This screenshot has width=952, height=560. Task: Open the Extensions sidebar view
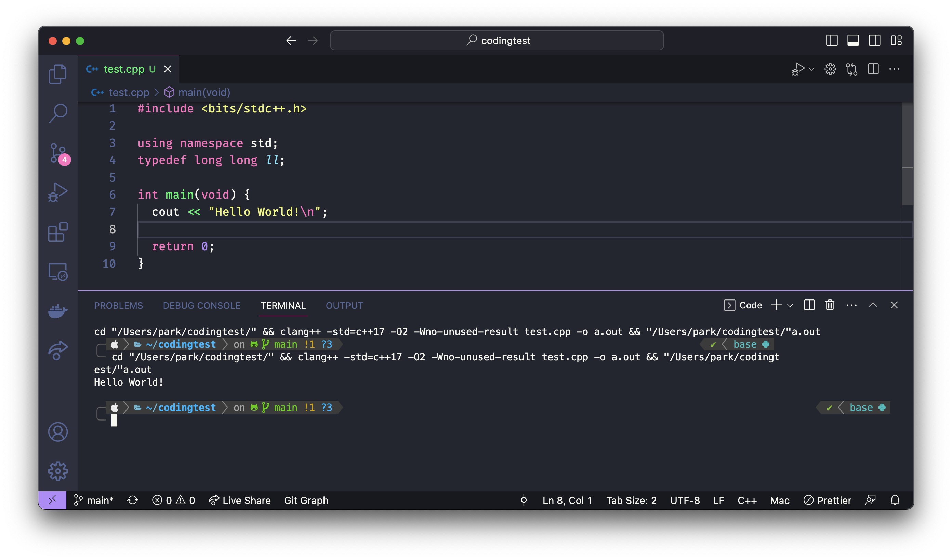click(x=58, y=232)
